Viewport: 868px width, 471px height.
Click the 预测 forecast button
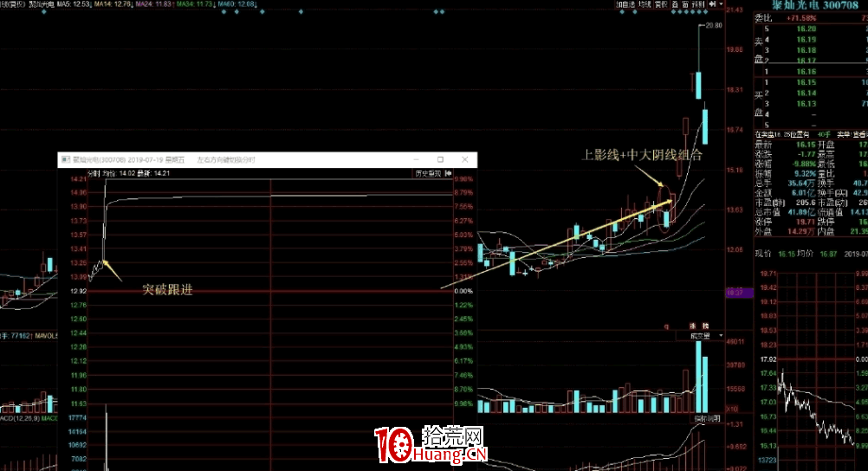click(697, 3)
